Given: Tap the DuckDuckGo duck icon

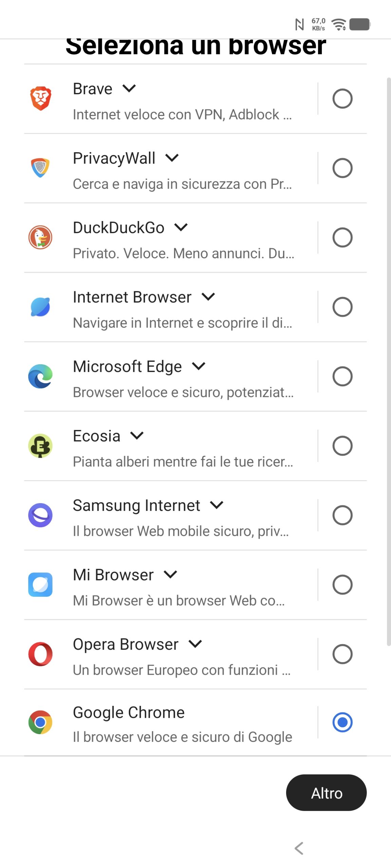Looking at the screenshot, I should point(40,237).
